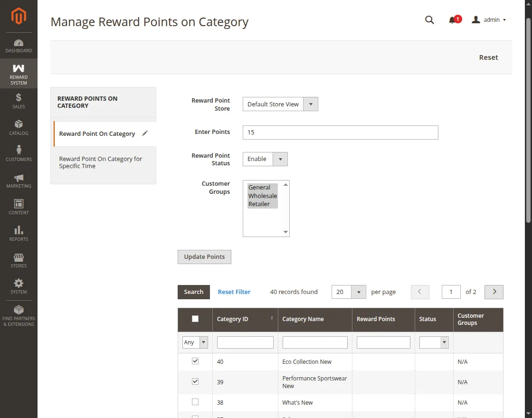Click the category ID cell 38
532x418 pixels.
pyautogui.click(x=245, y=402)
